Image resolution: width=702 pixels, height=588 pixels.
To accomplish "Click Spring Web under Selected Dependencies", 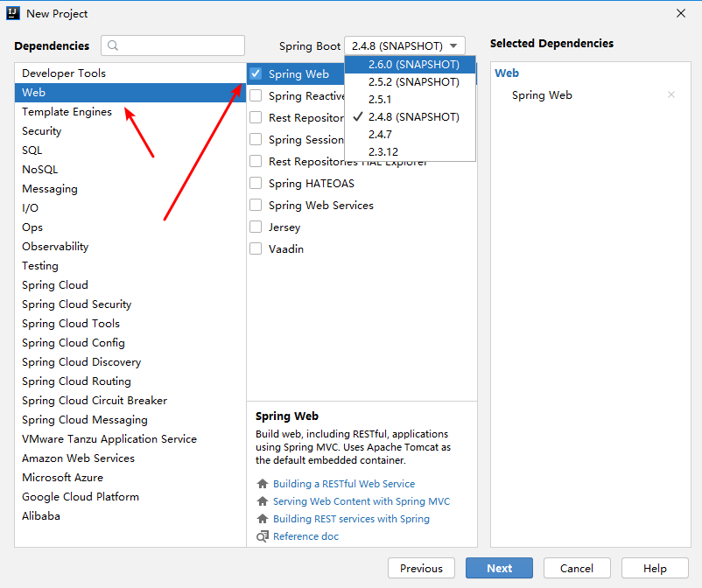I will (x=542, y=94).
